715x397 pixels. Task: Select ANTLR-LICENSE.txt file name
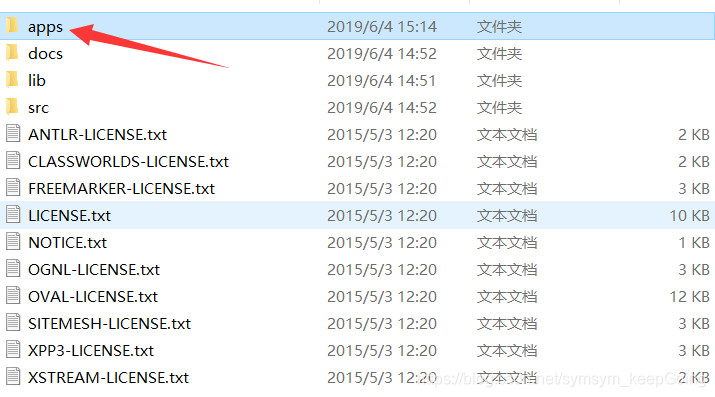97,134
